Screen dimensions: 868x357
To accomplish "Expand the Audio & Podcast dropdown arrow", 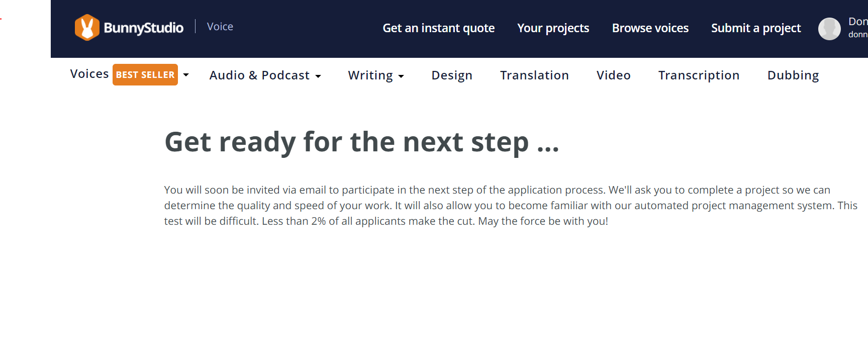I will coord(318,76).
